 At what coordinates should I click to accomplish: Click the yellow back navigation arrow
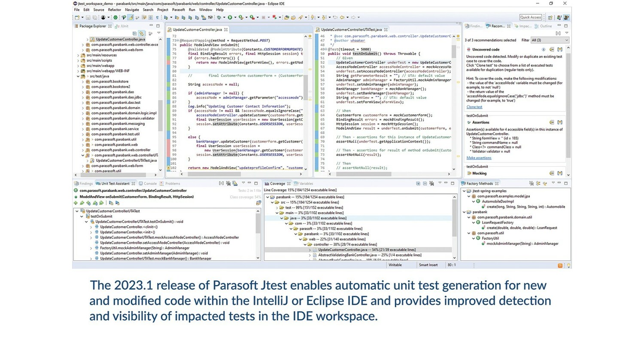pos(342,18)
